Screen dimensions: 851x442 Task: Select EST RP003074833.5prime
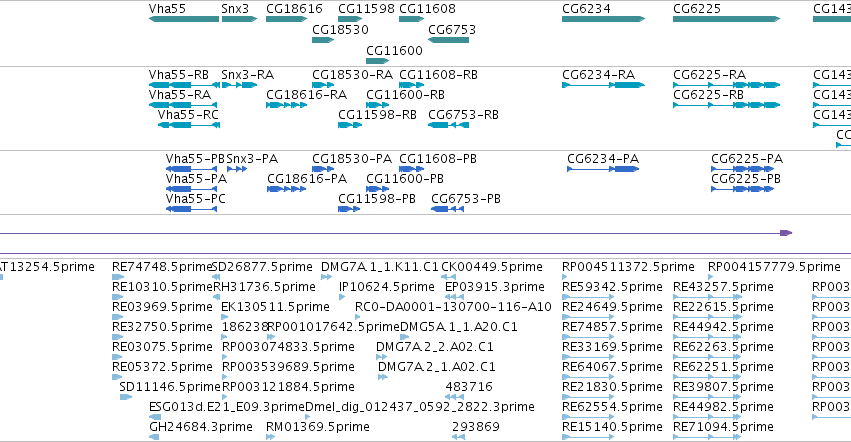coord(288,347)
